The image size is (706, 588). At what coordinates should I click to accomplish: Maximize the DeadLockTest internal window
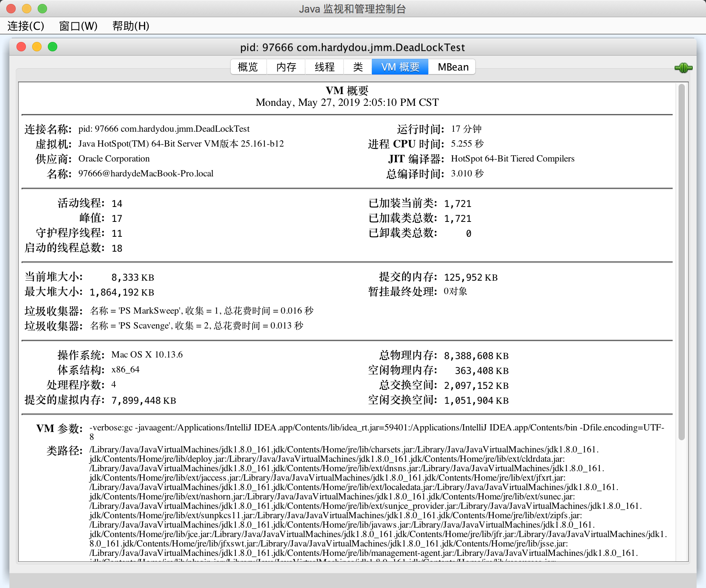pyautogui.click(x=53, y=47)
